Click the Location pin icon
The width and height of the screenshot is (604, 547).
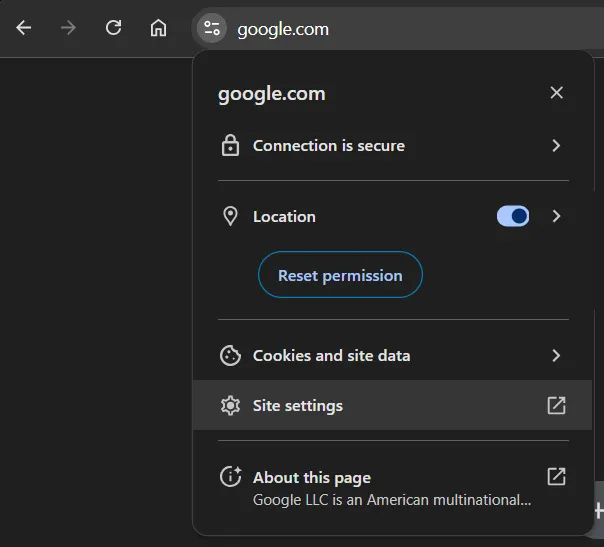point(230,216)
